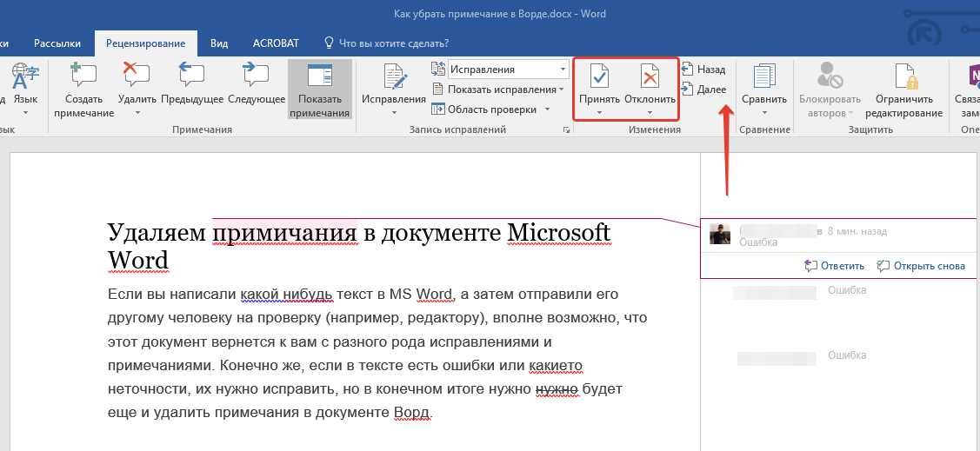Go to Previous comment (Предыдущее)
The width and height of the screenshot is (980, 451).
(192, 76)
